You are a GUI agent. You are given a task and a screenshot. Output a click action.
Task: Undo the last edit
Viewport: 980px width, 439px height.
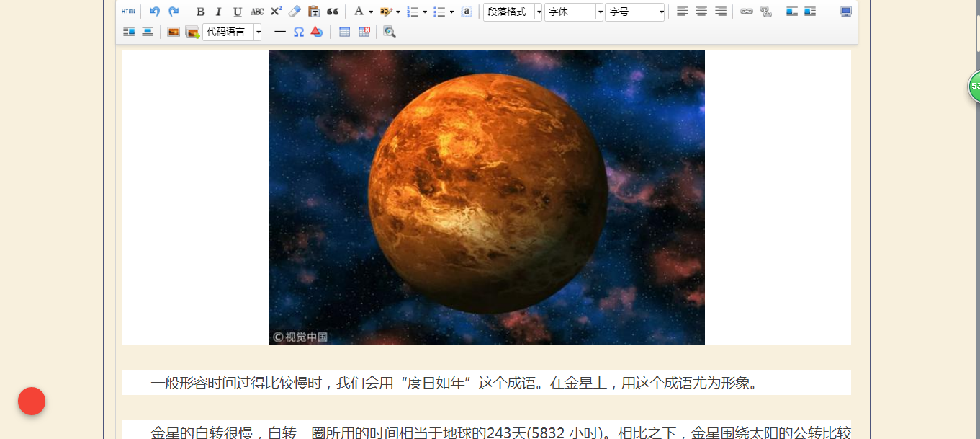(x=155, y=12)
